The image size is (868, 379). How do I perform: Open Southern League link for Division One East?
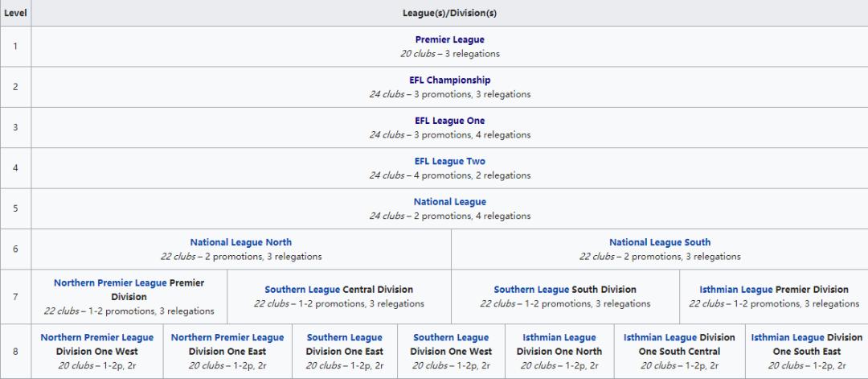click(344, 337)
